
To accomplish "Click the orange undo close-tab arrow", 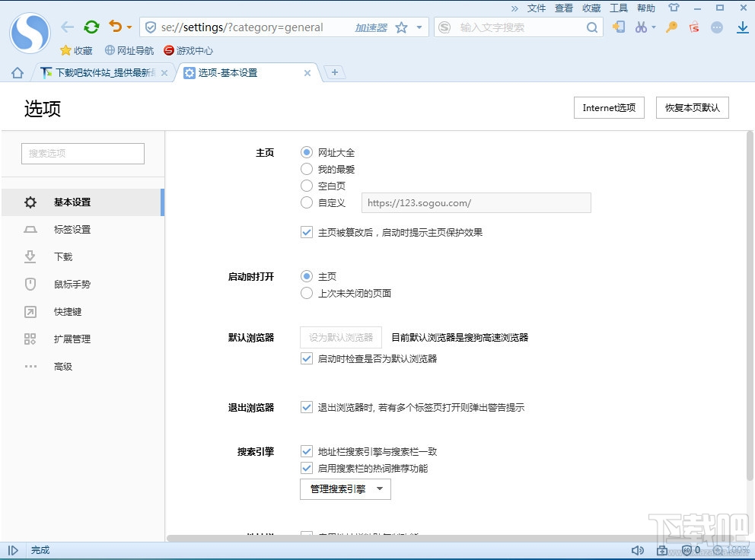I will coord(116,26).
